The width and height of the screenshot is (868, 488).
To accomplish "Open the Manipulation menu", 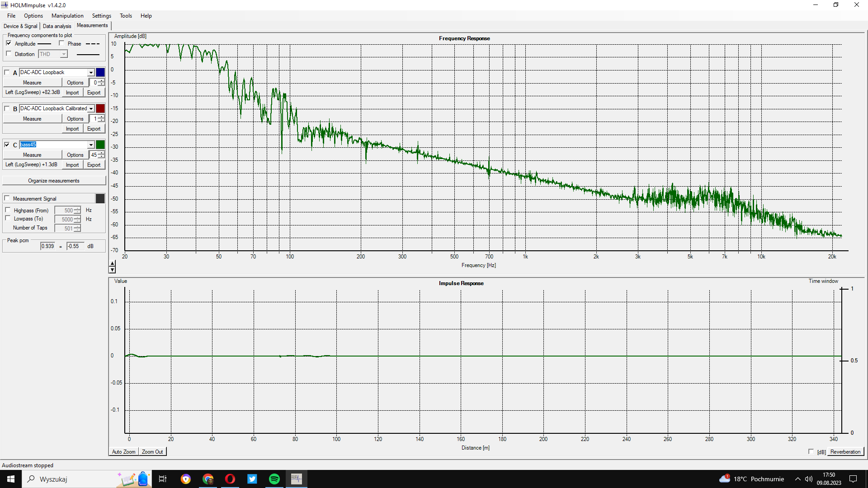I will pyautogui.click(x=67, y=16).
